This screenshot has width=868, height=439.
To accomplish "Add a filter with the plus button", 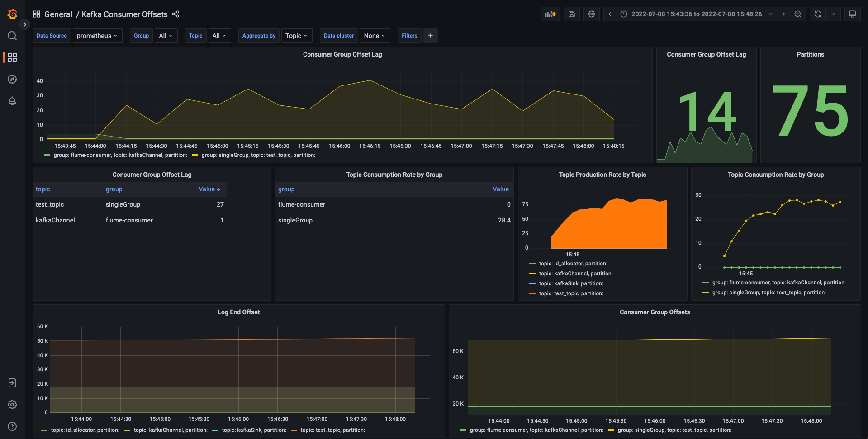I will point(430,36).
